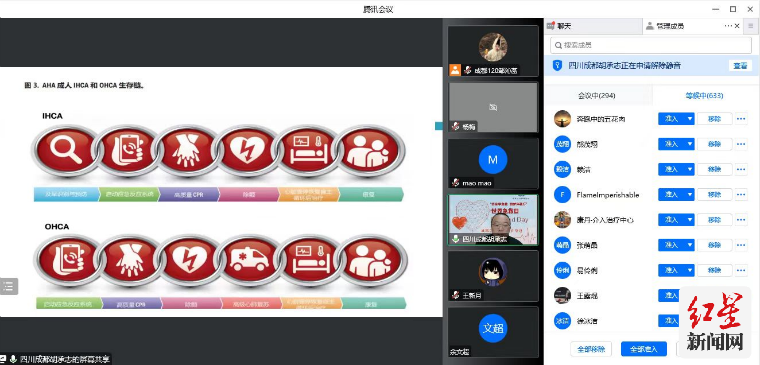Viewport: 760px width, 365px height.
Task: Remove FlameImperishable with 移除 button
Action: coord(714,195)
